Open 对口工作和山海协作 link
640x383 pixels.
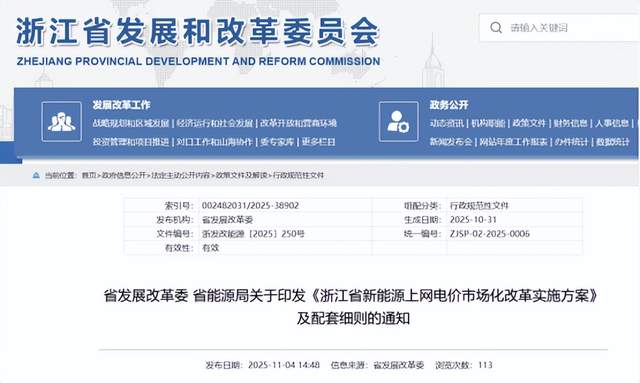(x=215, y=142)
